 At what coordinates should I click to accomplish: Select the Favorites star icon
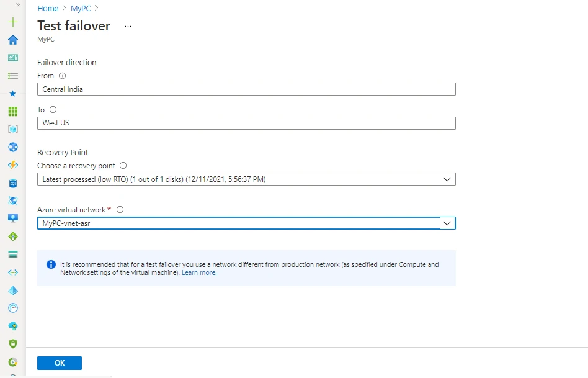pyautogui.click(x=12, y=94)
